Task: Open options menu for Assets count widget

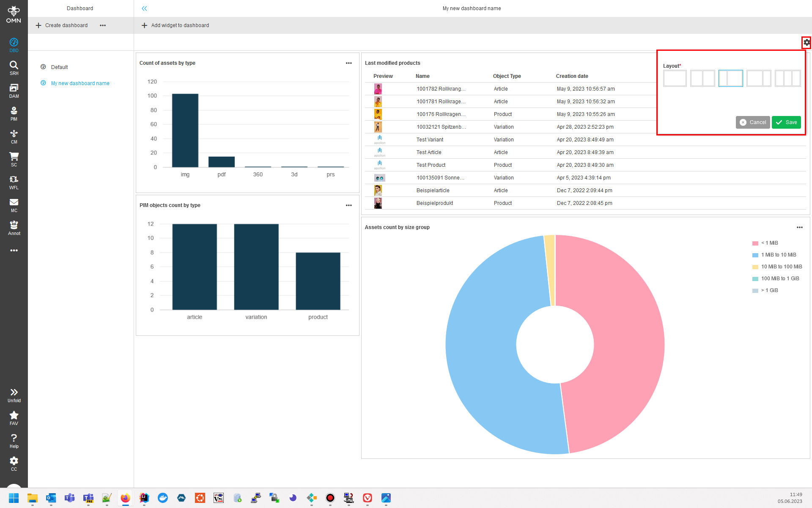Action: point(799,227)
